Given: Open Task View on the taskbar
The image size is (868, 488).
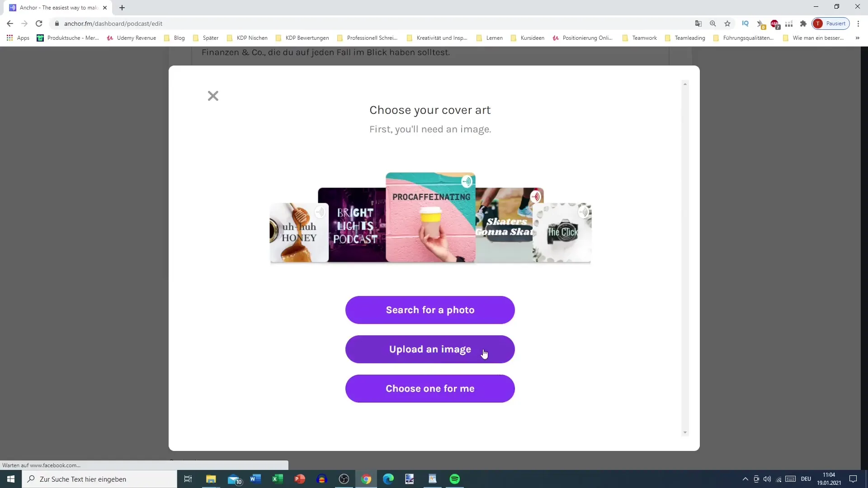Looking at the screenshot, I should tap(188, 479).
